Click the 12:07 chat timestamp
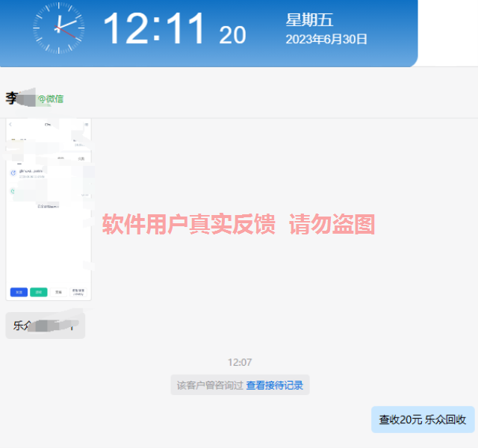The height and width of the screenshot is (448, 478). point(240,362)
